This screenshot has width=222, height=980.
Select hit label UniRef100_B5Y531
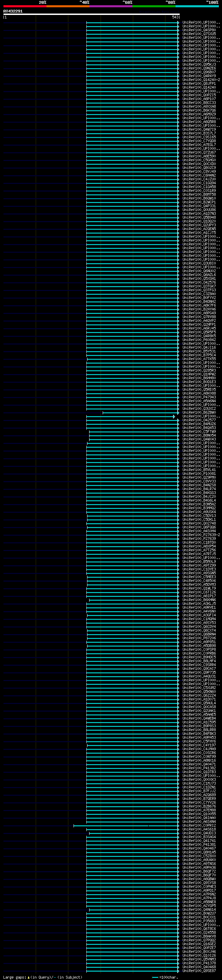(x=199, y=351)
